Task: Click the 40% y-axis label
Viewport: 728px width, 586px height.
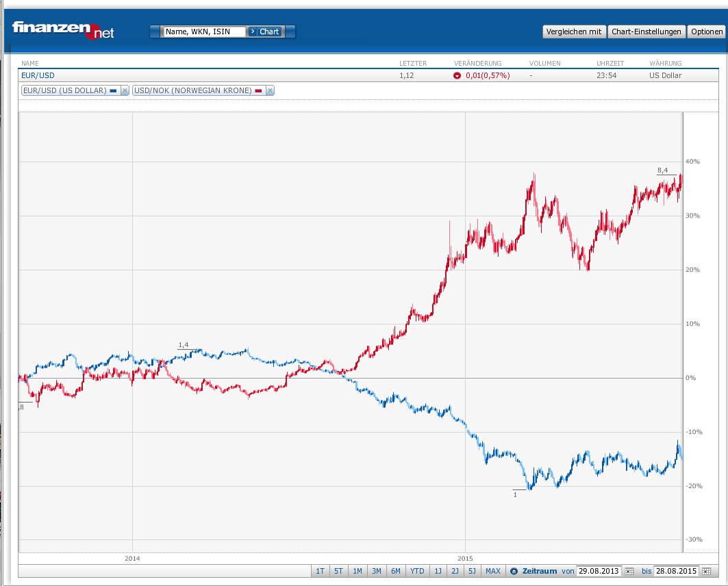Action: [x=692, y=162]
